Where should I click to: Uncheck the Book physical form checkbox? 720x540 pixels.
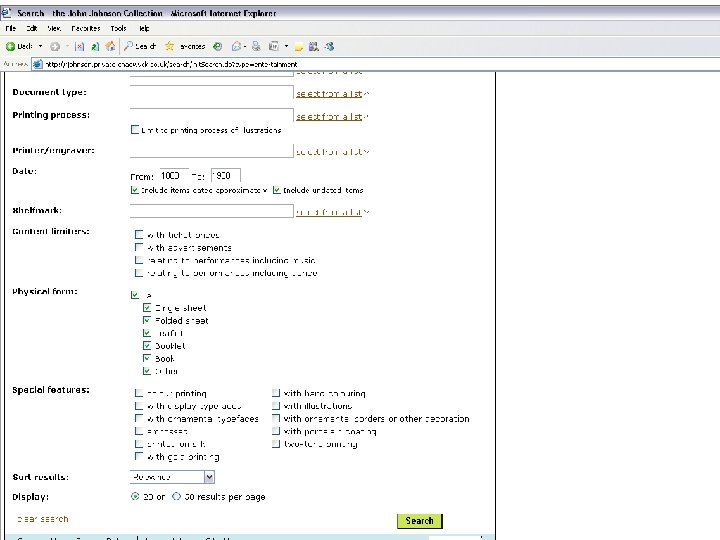tap(147, 358)
